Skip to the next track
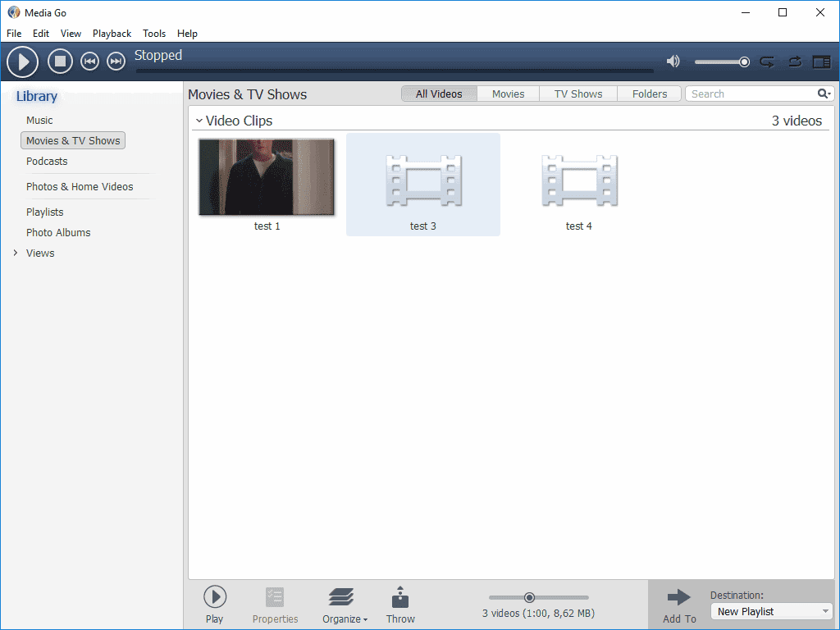This screenshot has width=840, height=630. (116, 62)
